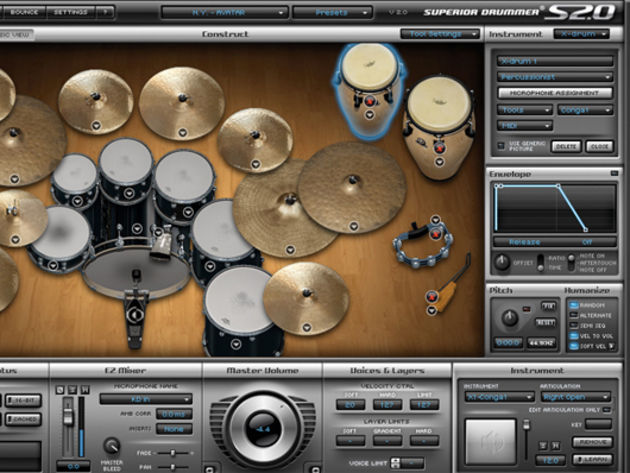630x473 pixels.
Task: Click the blue tambourine instrument
Action: coord(423,246)
